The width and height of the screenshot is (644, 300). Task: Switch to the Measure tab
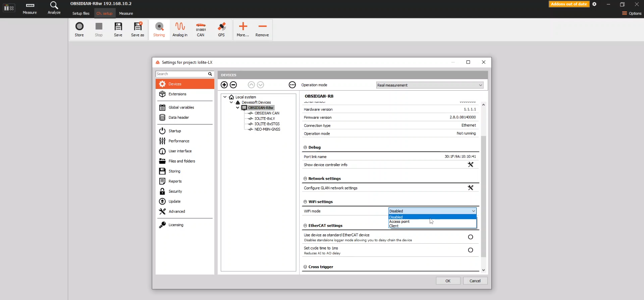[126, 13]
